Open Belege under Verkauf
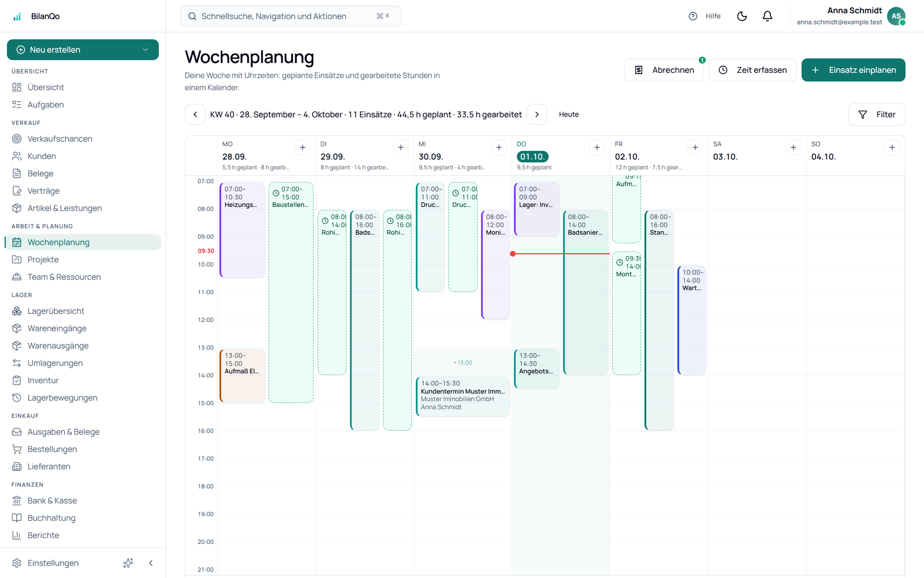924x578 pixels. (x=83, y=173)
